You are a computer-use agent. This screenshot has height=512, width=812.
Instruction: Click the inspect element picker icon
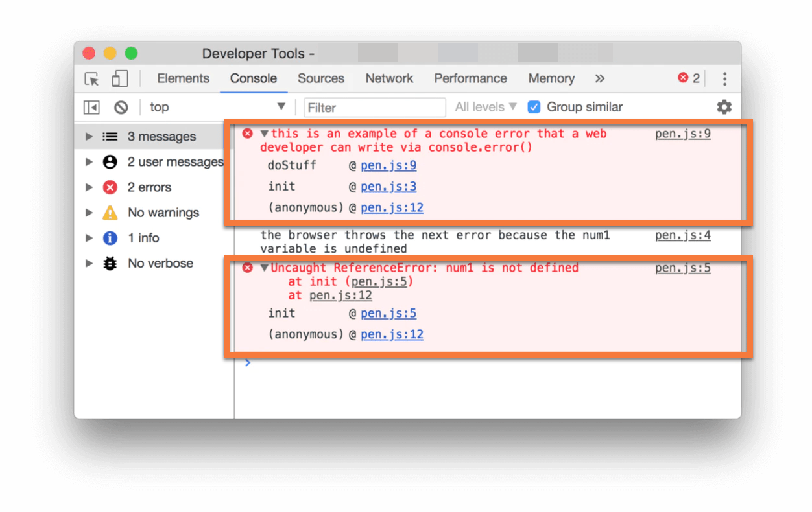click(92, 79)
